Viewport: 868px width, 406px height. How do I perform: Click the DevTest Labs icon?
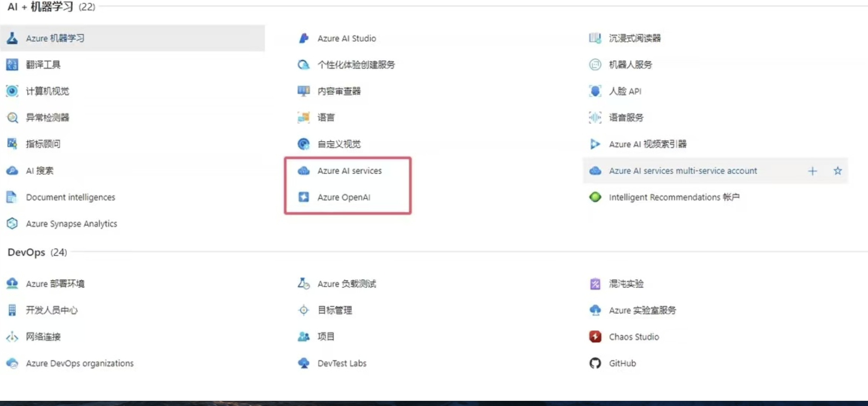304,363
